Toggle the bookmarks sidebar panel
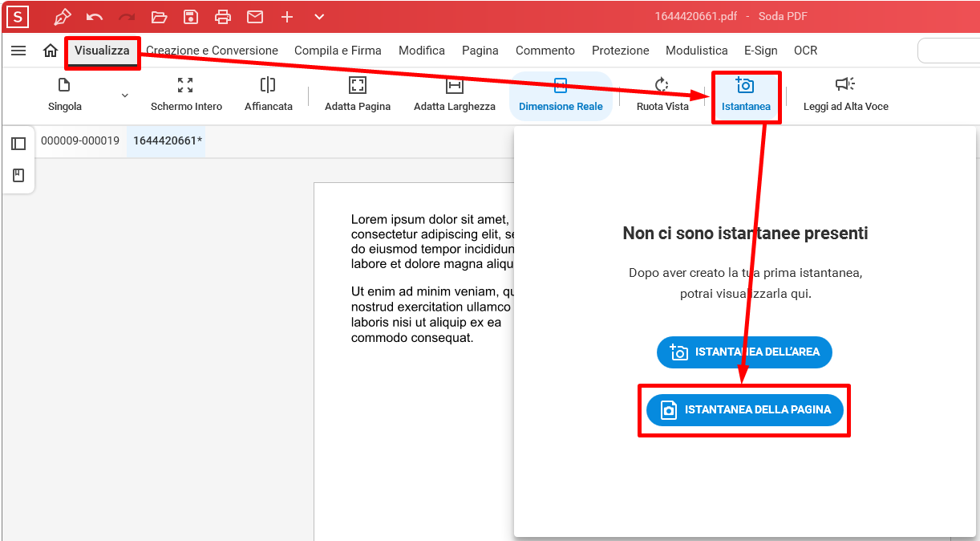 click(18, 175)
